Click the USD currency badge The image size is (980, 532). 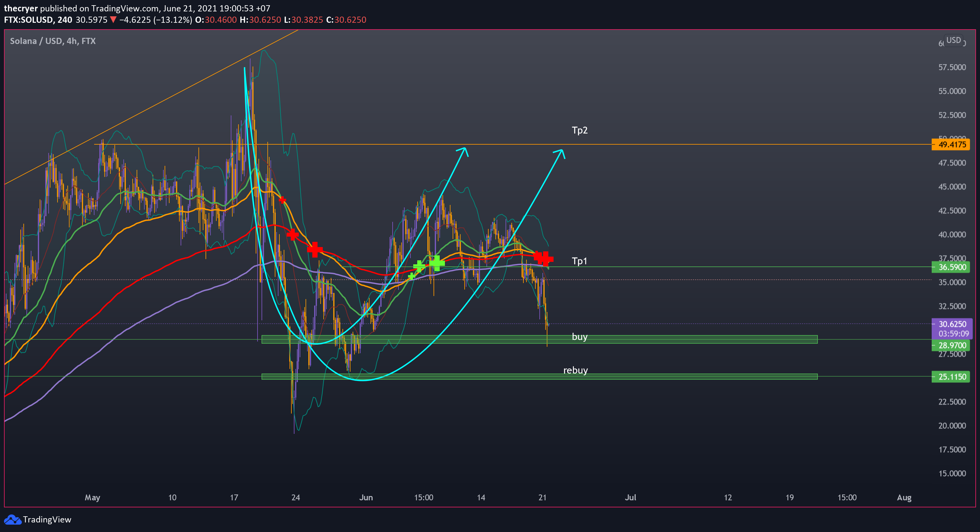953,40
